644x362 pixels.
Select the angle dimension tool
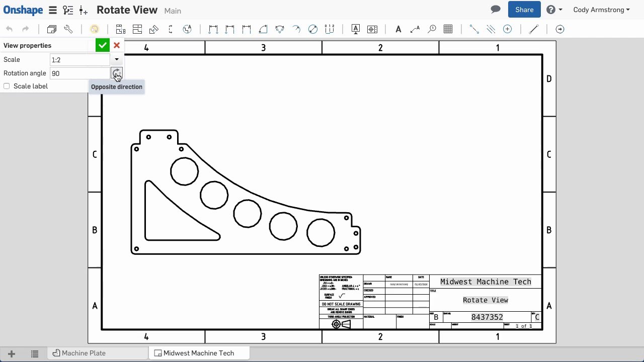263,29
